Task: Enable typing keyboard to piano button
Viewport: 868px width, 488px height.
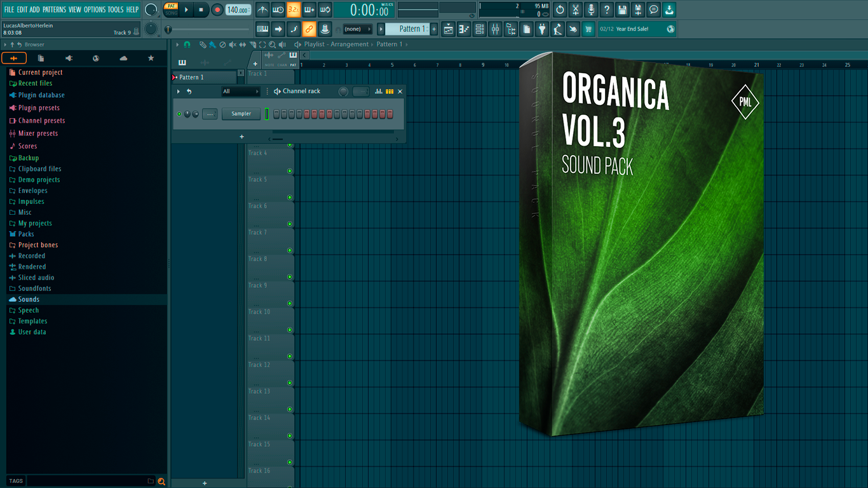Action: click(262, 29)
